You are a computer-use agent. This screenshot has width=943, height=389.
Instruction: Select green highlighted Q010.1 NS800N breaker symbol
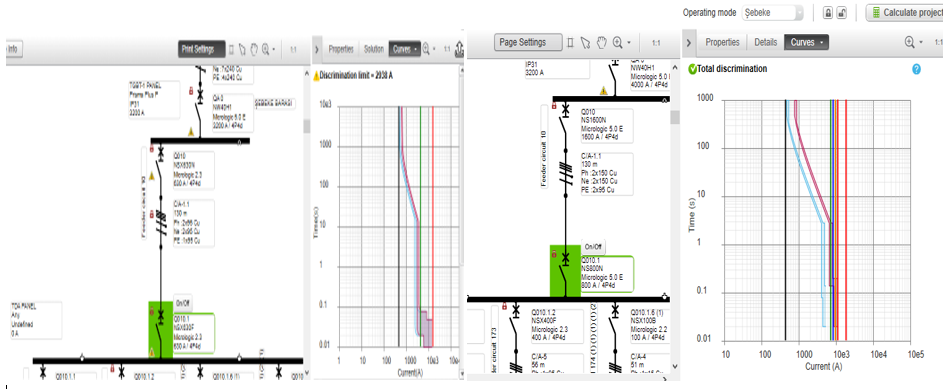[x=565, y=271]
